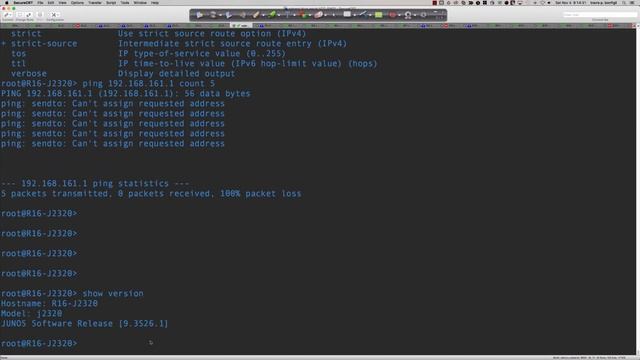The width and height of the screenshot is (640, 360).
Task: Select the line drawing tool
Action: (362, 15)
